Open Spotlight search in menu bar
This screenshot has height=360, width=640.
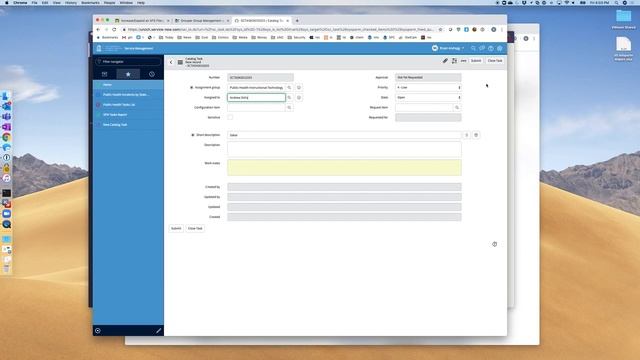tap(616, 2)
